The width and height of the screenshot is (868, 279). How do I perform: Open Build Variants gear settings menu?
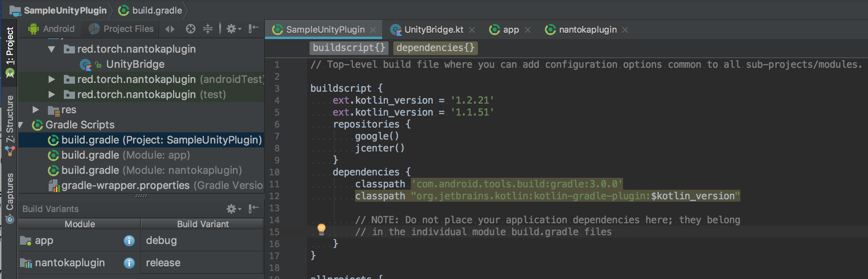click(234, 208)
